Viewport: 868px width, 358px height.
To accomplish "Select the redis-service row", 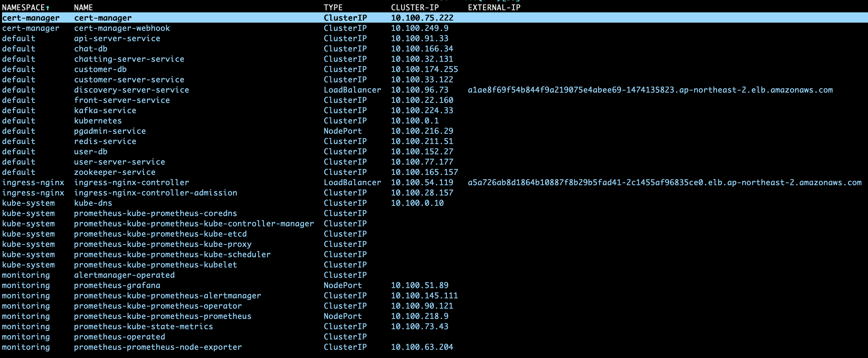I will tap(434, 141).
